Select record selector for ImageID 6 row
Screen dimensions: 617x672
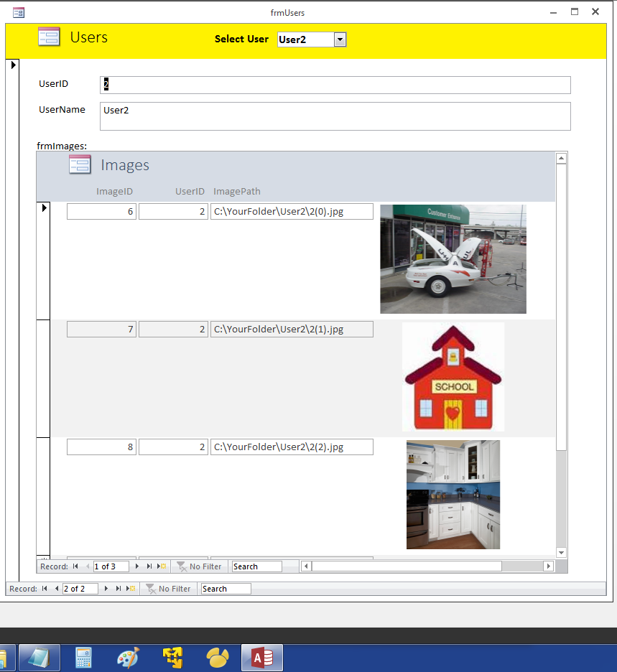tap(43, 261)
